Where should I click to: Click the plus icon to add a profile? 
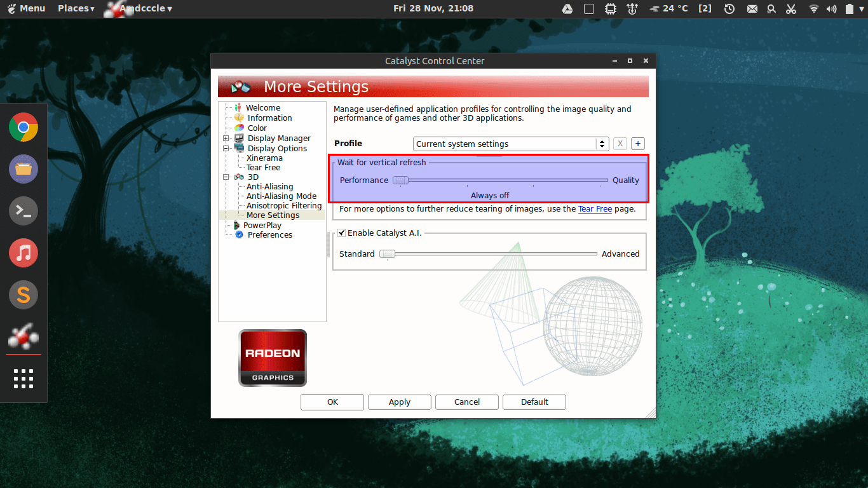coord(637,143)
